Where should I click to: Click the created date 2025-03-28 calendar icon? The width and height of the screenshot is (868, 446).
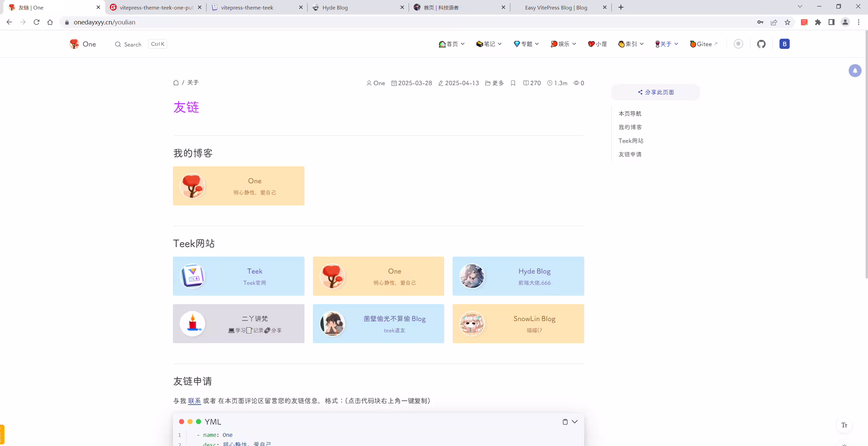click(394, 83)
